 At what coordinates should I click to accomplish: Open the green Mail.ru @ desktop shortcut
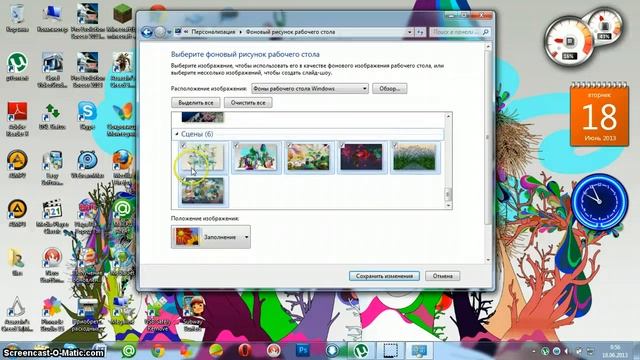point(122,212)
